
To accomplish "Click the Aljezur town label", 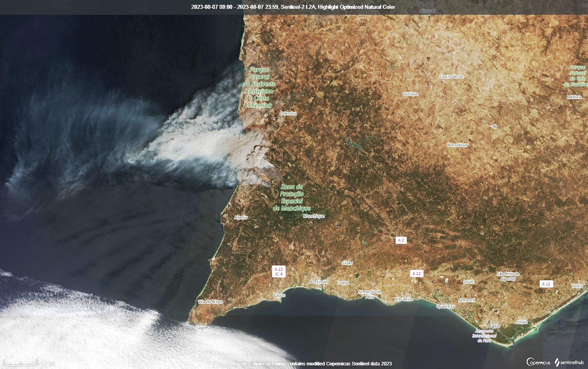I will click(x=241, y=217).
